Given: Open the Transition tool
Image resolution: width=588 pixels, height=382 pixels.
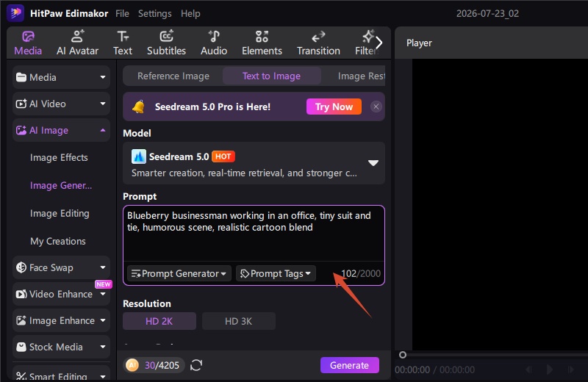Looking at the screenshot, I should (318, 43).
